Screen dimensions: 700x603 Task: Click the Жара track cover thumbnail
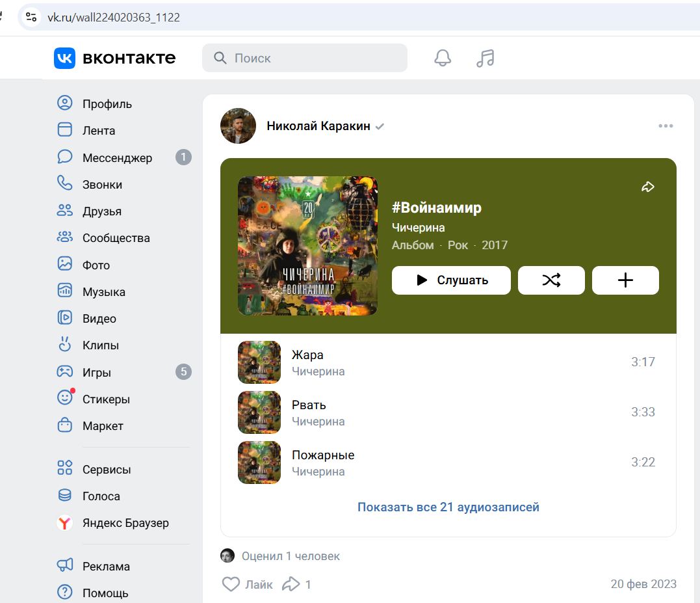point(259,362)
